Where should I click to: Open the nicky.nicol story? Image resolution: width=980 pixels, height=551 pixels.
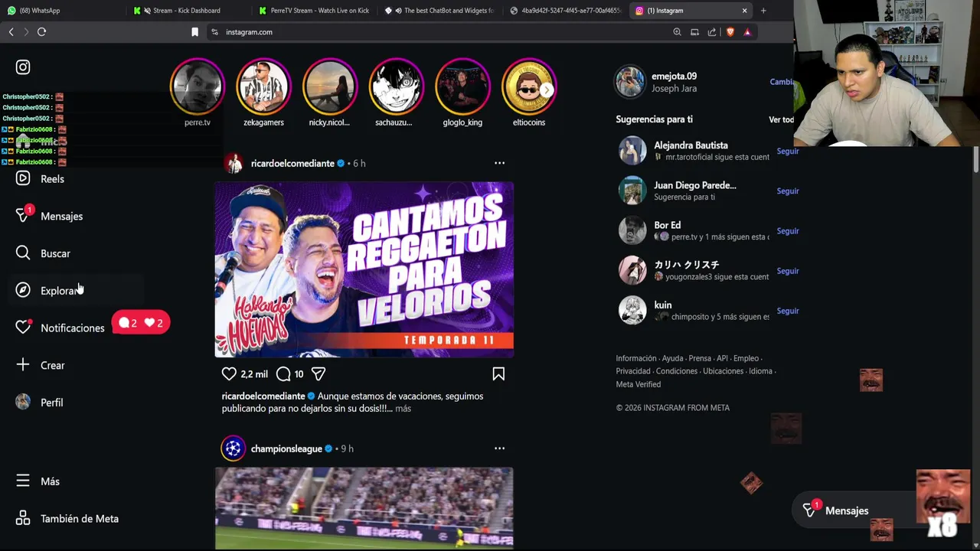click(330, 87)
